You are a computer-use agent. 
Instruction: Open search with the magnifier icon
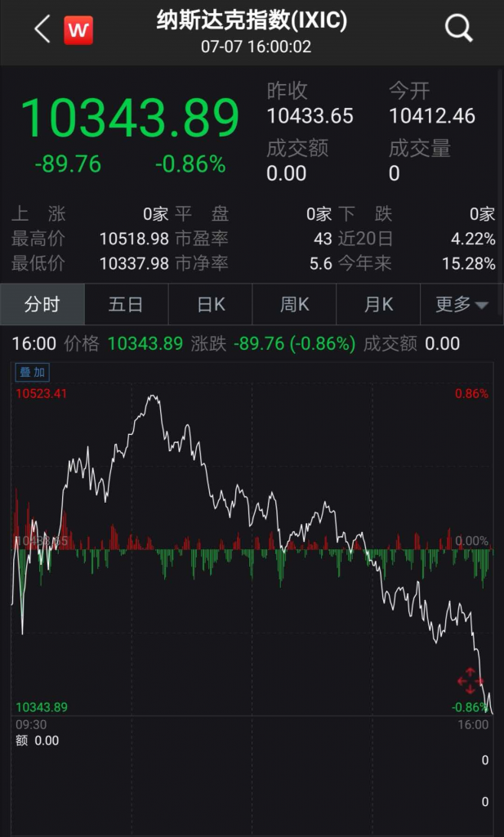459,28
